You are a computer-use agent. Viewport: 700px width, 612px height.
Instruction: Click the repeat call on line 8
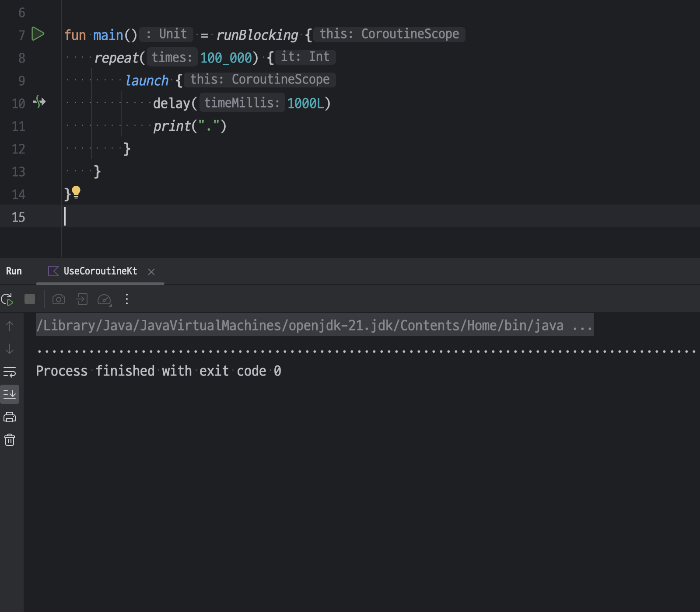tap(116, 58)
